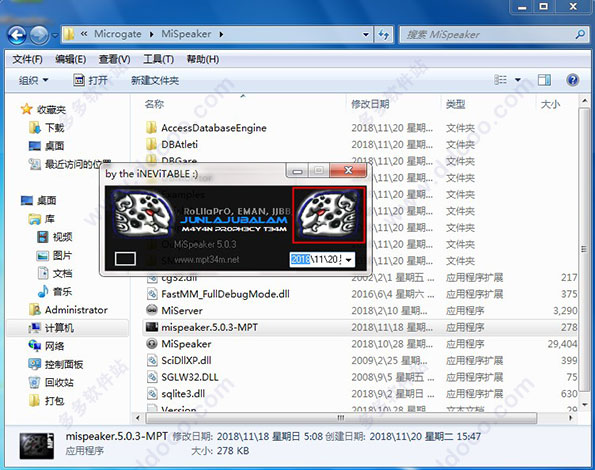
Task: Open Videos (视频) library
Action: point(54,237)
